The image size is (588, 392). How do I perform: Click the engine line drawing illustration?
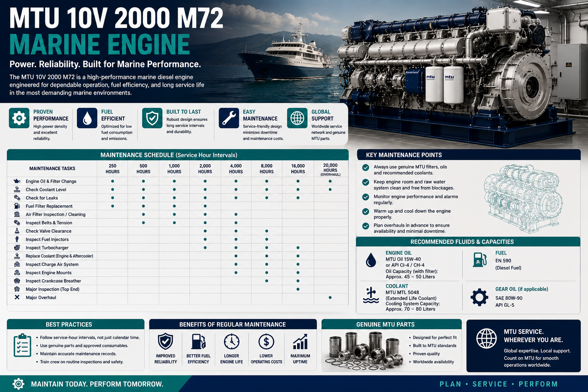[x=523, y=198]
